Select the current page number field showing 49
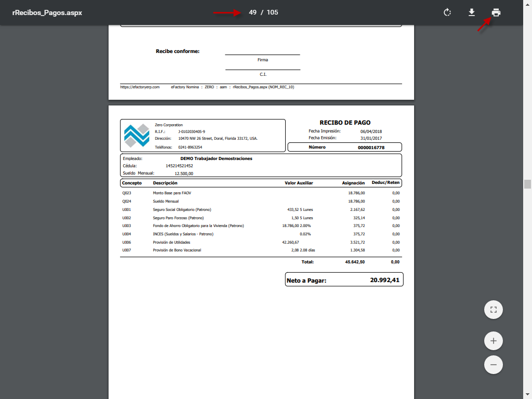This screenshot has width=532, height=399. (x=252, y=12)
